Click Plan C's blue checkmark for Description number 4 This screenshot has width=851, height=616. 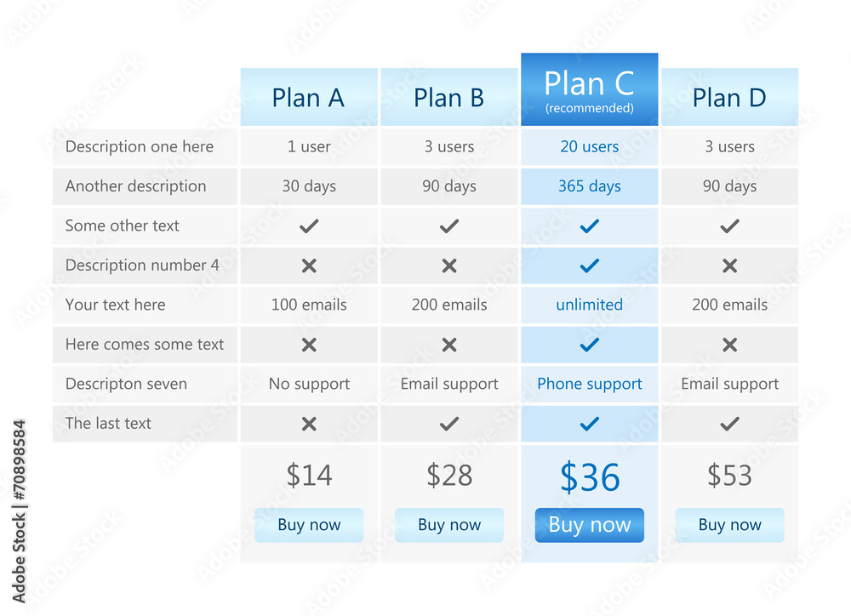pos(590,265)
